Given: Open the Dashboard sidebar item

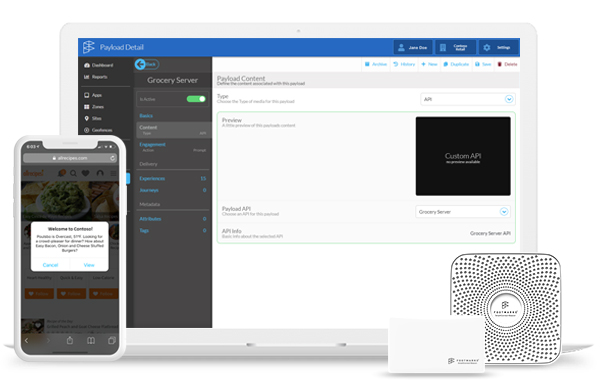Looking at the screenshot, I should pyautogui.click(x=99, y=65).
